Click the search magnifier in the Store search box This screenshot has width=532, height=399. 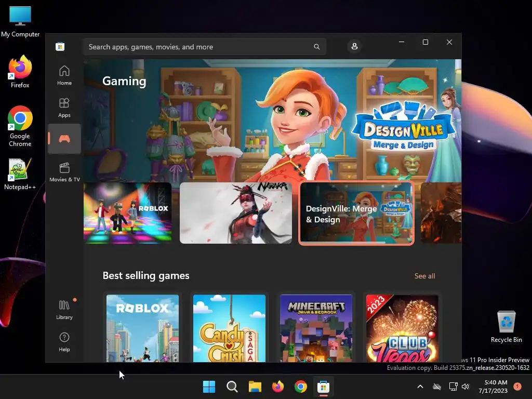pos(316,47)
